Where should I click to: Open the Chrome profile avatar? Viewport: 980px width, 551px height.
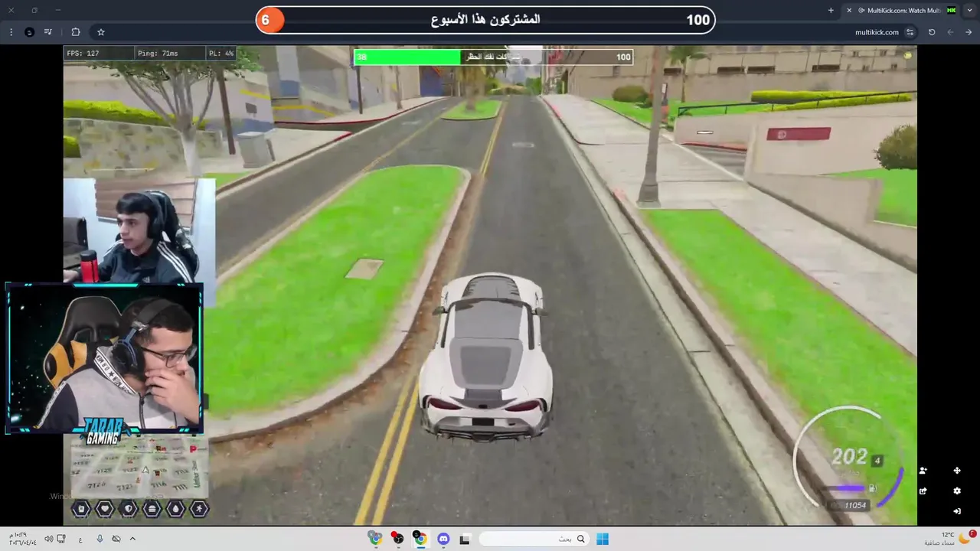[29, 32]
